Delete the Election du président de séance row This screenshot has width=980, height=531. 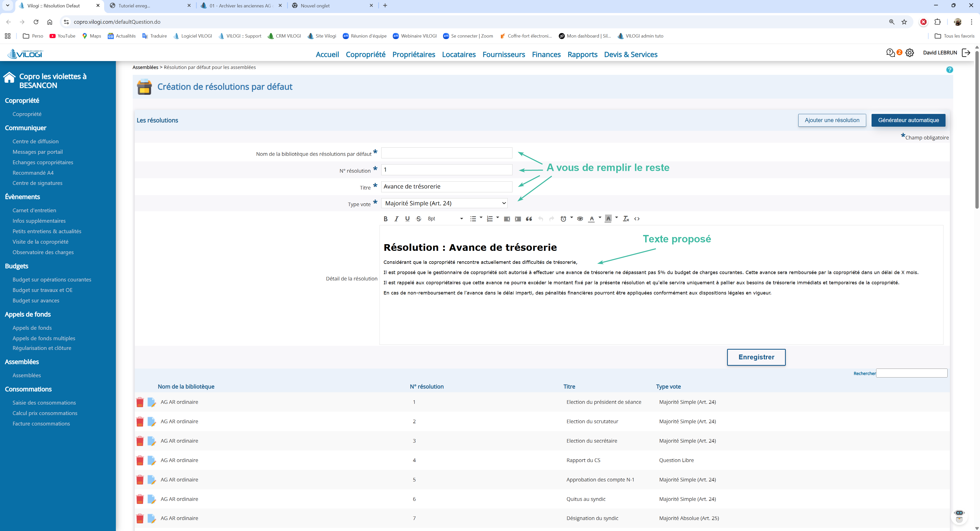tap(140, 402)
